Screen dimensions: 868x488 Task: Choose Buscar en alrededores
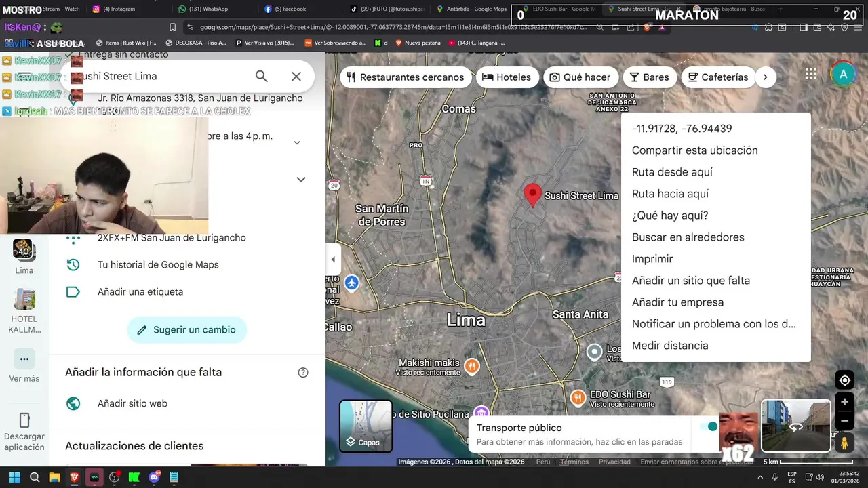[x=715, y=237]
